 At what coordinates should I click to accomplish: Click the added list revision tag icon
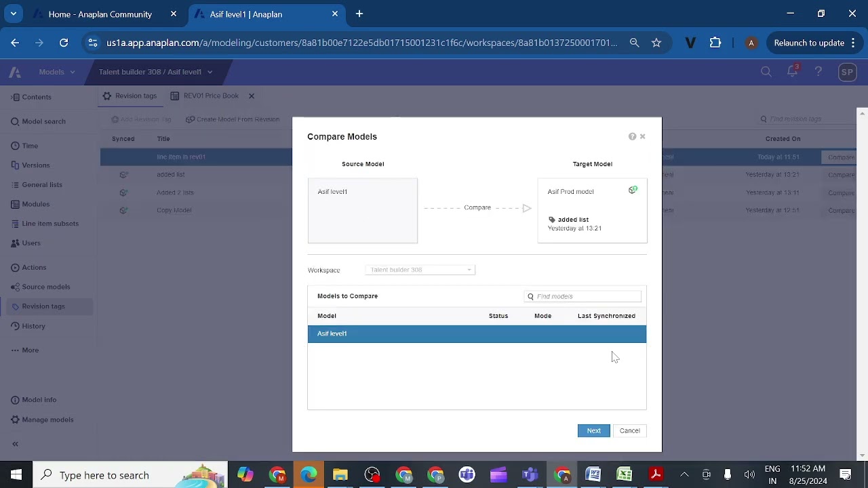click(551, 220)
